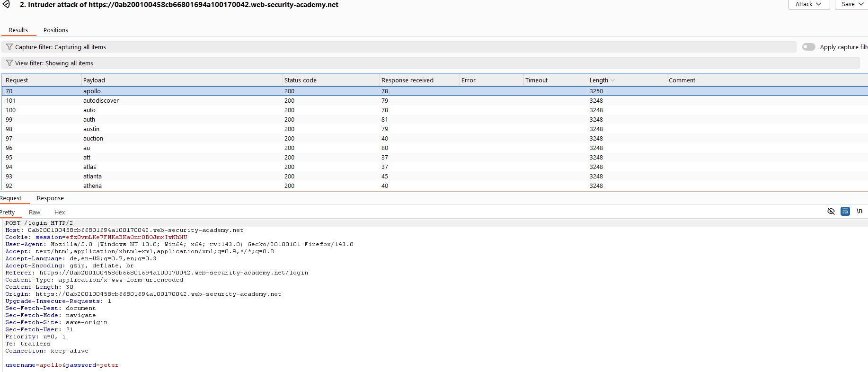
Task: Switch to the Positions tab
Action: (56, 30)
